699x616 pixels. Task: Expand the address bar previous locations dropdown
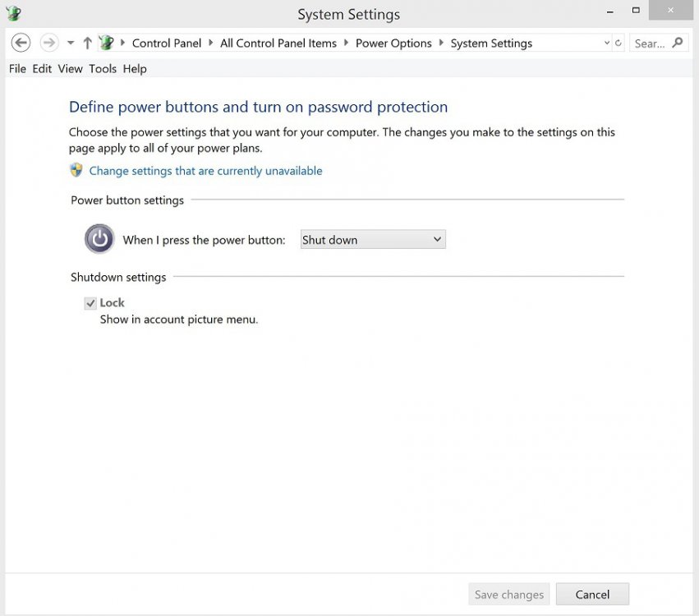(x=607, y=44)
